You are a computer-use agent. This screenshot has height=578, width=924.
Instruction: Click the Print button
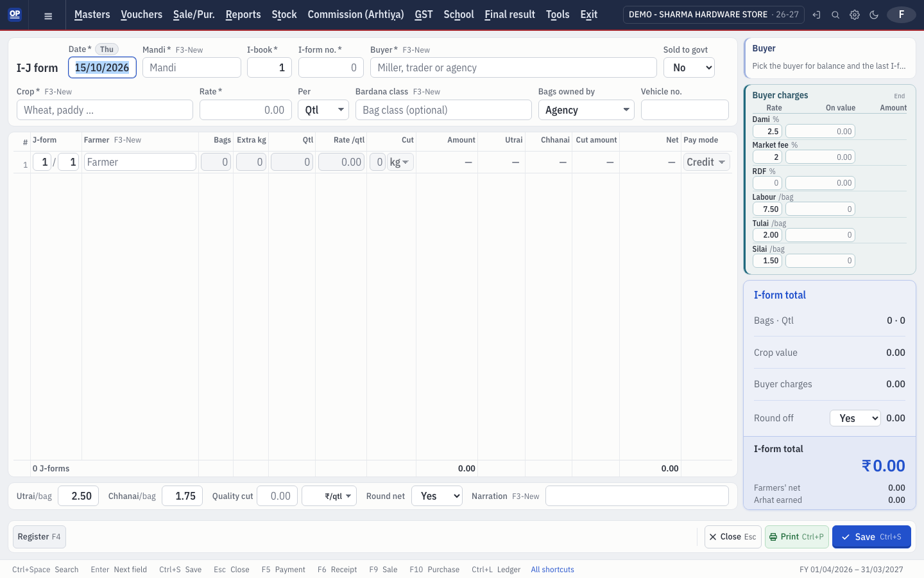click(x=797, y=537)
